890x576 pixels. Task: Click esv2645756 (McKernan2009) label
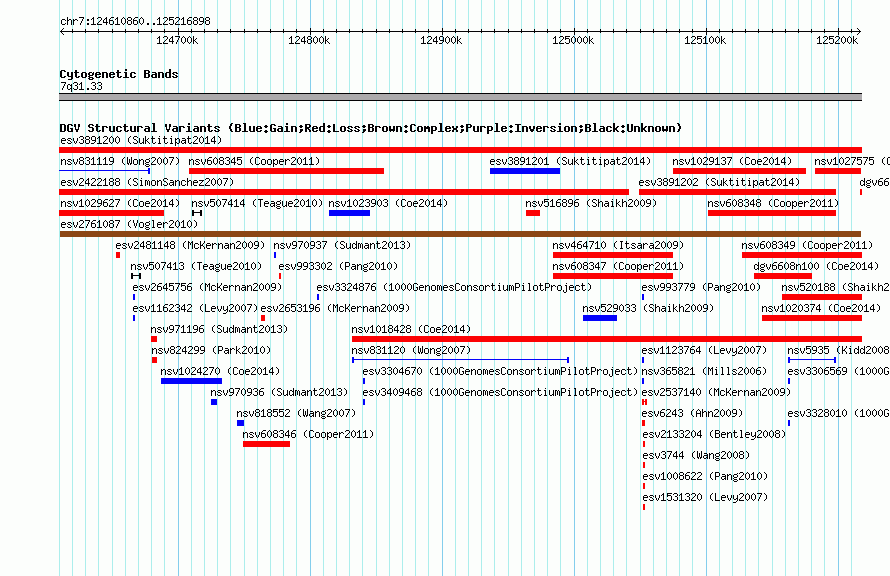(x=207, y=287)
